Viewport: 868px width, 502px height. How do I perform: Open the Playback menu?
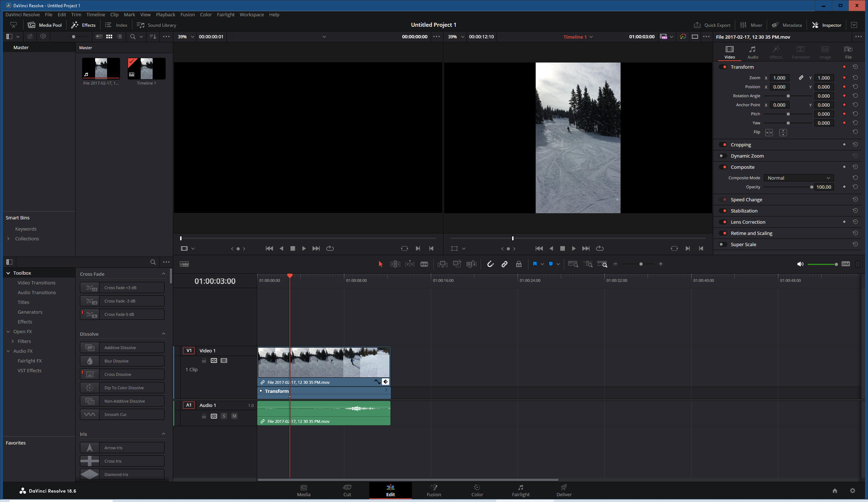click(x=165, y=14)
